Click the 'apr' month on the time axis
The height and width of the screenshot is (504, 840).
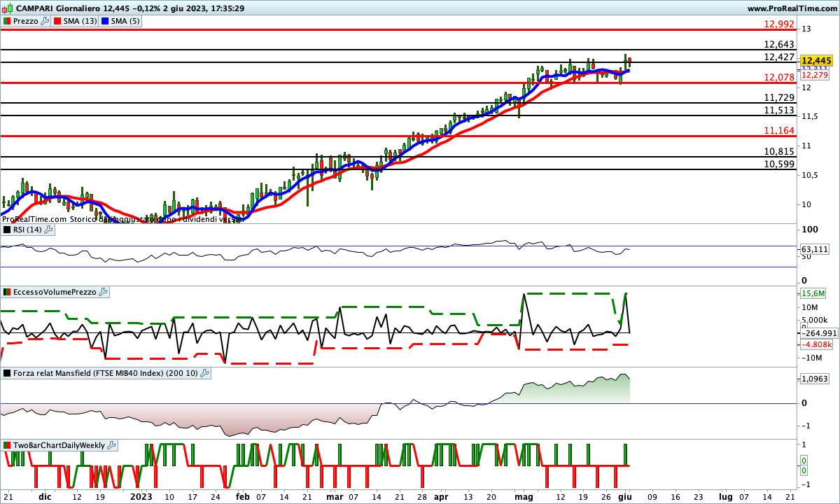click(441, 496)
